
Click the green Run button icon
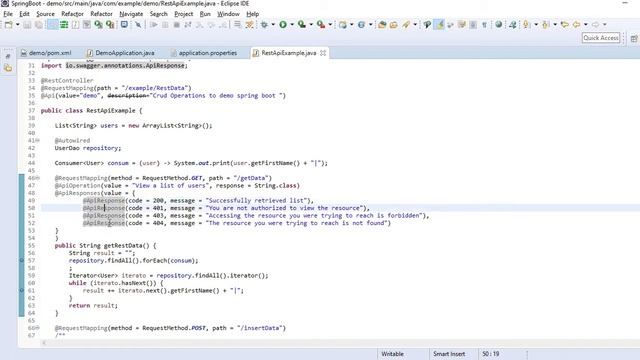(283, 25)
